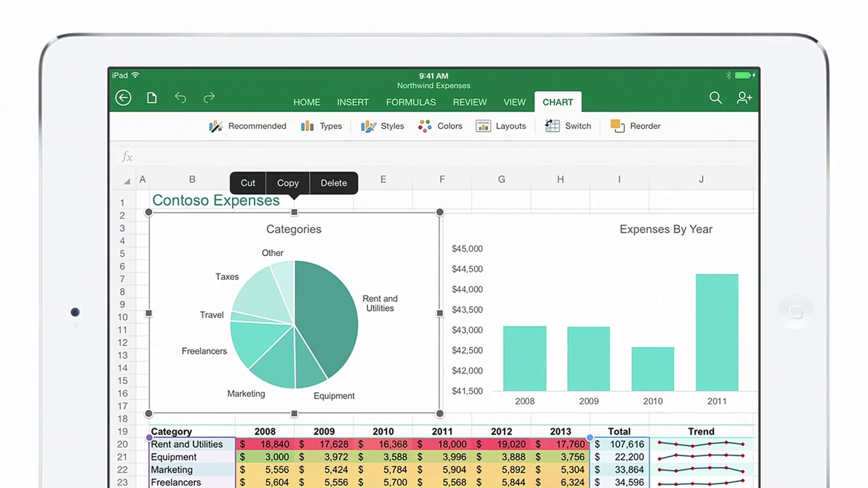Click the undo arrow icon
Viewport: 868px width, 488px height.
click(x=180, y=98)
